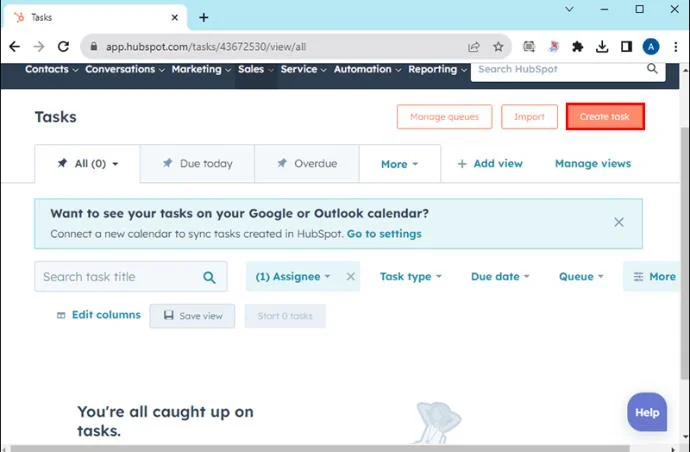Expand the Due date filter
This screenshot has width=690, height=452.
click(500, 276)
